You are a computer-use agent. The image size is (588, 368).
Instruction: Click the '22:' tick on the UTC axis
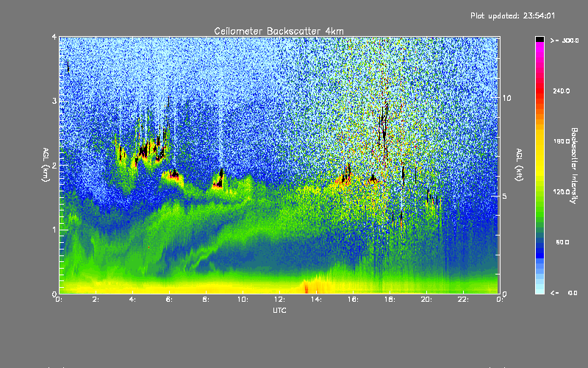click(464, 300)
